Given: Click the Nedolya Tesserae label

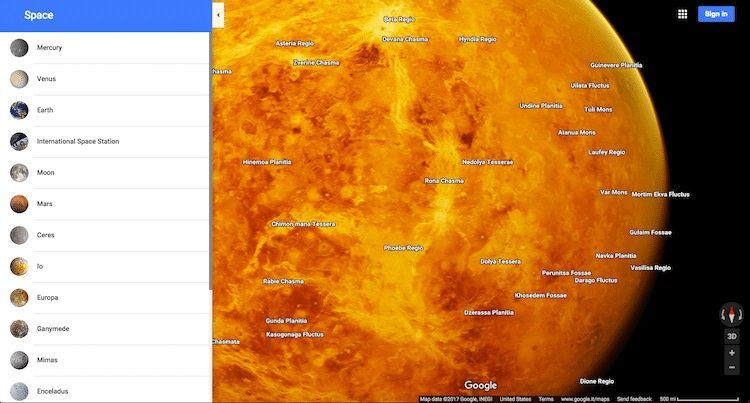Looking at the screenshot, I should coord(487,163).
